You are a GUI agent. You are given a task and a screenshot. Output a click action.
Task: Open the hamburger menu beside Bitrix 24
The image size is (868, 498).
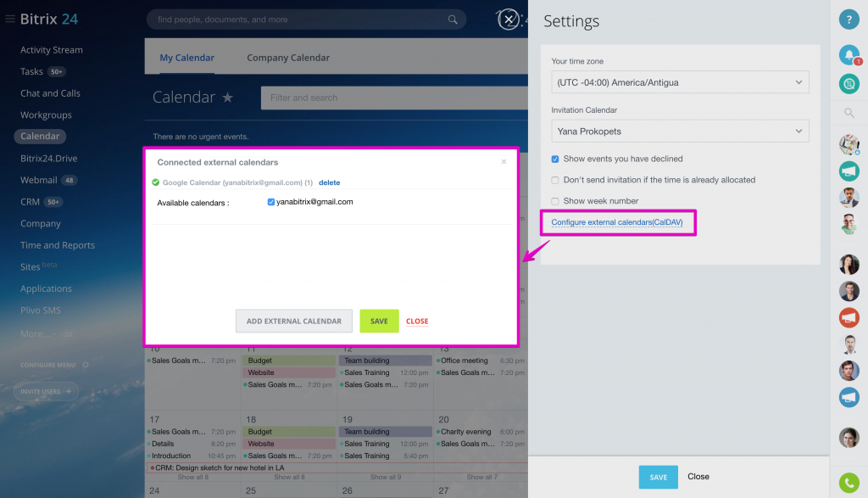click(10, 19)
